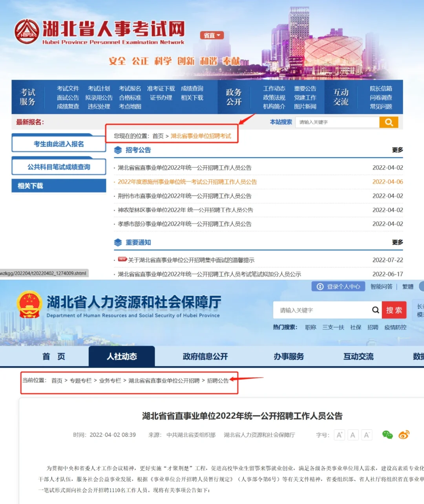Open 首页 tab in lower site
The image size is (424, 504).
[54, 356]
